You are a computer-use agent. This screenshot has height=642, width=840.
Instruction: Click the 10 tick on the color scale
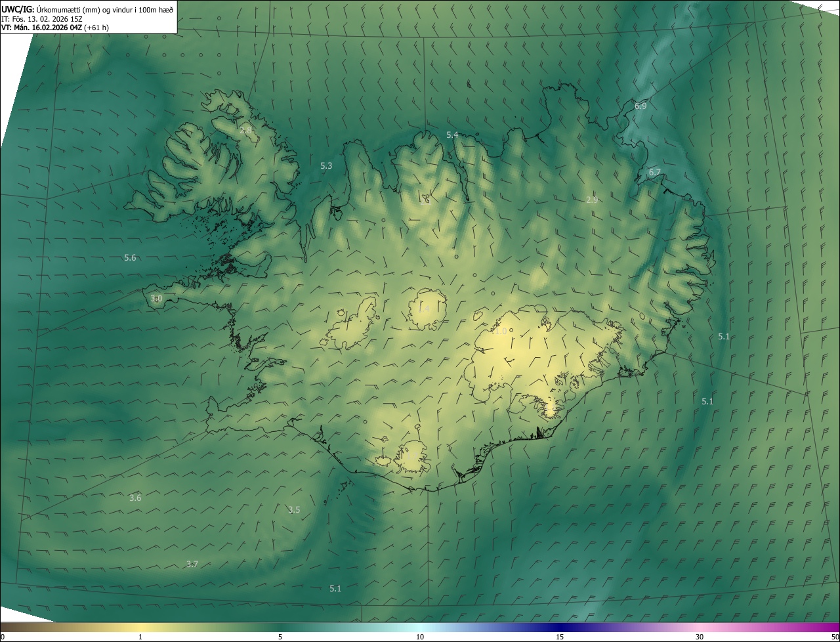point(420,637)
